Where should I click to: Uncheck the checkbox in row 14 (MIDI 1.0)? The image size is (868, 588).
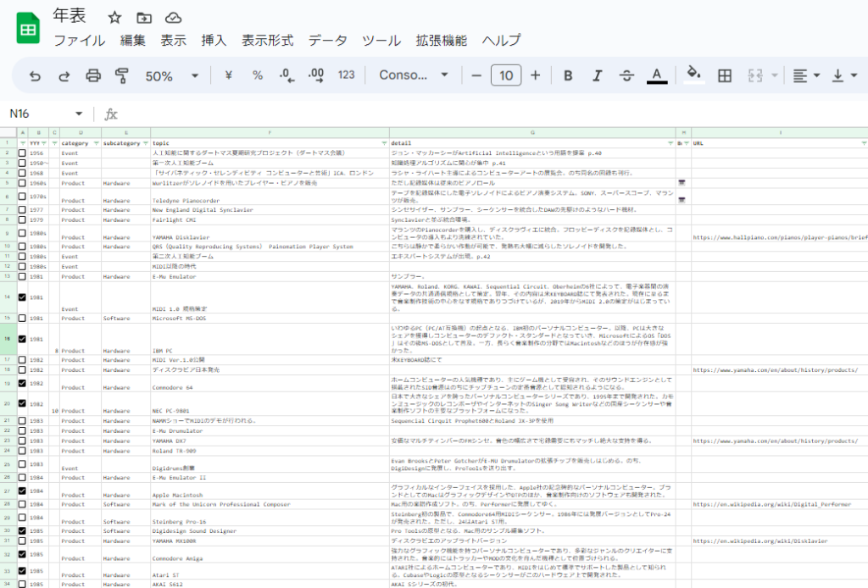pos(22,297)
